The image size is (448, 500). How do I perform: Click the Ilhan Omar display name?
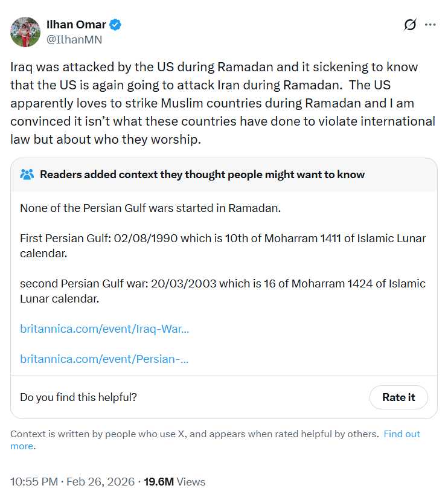pos(76,25)
